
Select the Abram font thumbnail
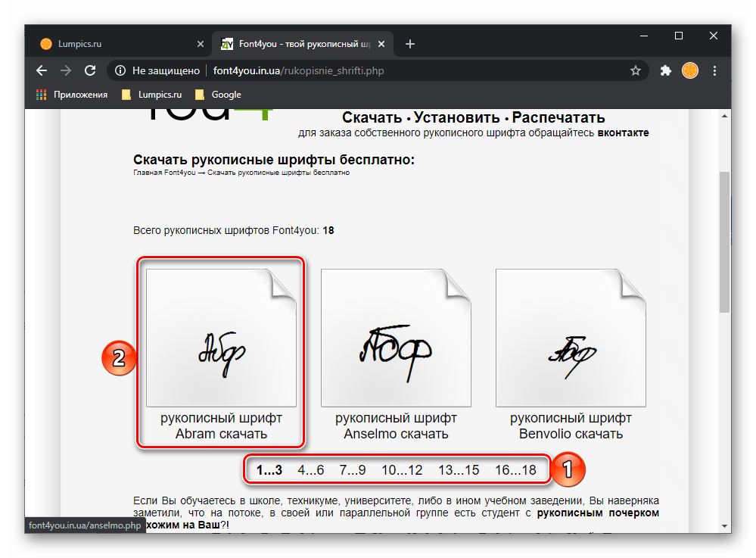pyautogui.click(x=221, y=338)
